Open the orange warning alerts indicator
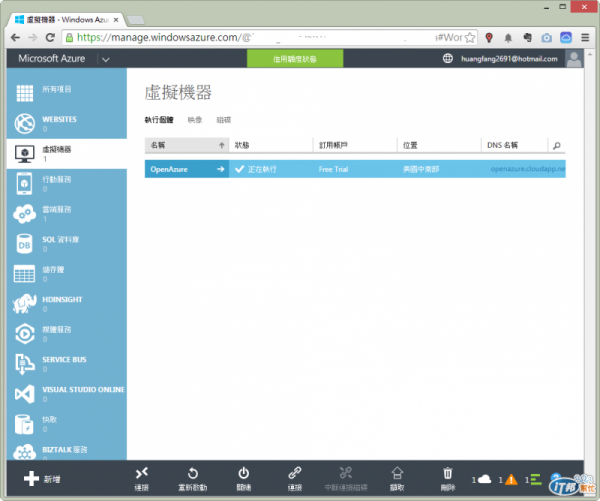The image size is (600, 501). (508, 480)
